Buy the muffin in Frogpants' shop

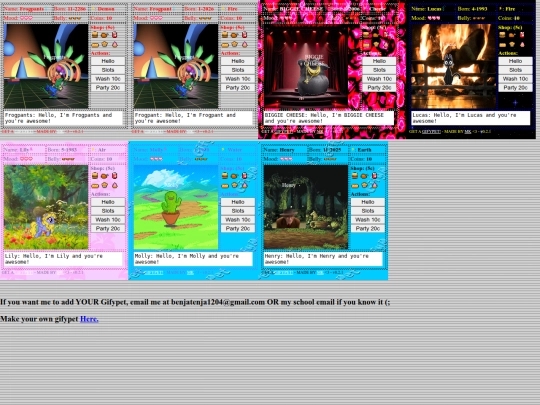click(104, 44)
